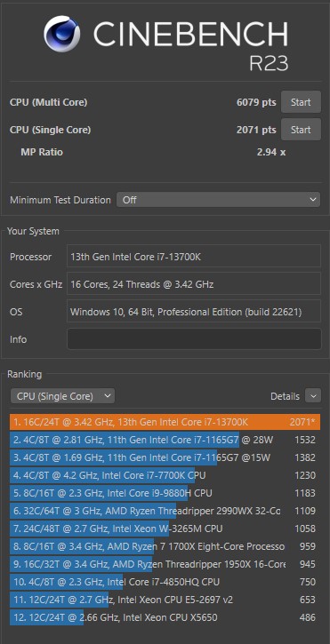The height and width of the screenshot is (644, 330).
Task: Select the Xeon E5-2697 v2 ranking entry
Action: click(165, 600)
